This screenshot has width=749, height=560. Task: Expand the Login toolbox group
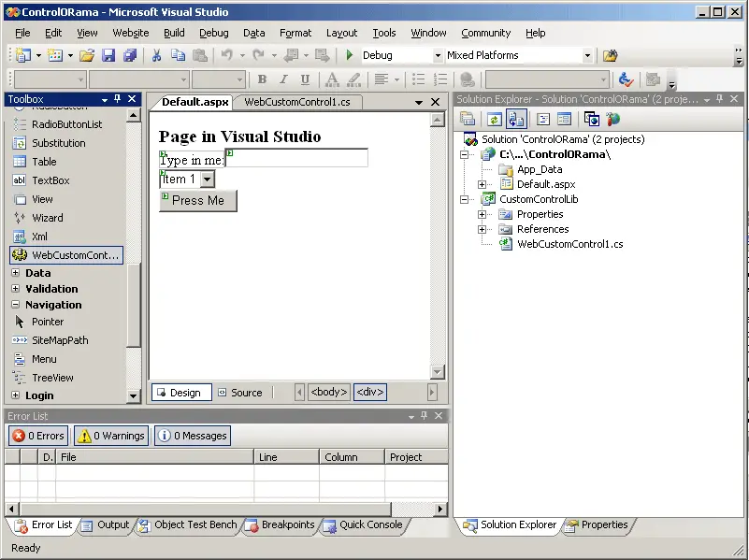click(15, 395)
